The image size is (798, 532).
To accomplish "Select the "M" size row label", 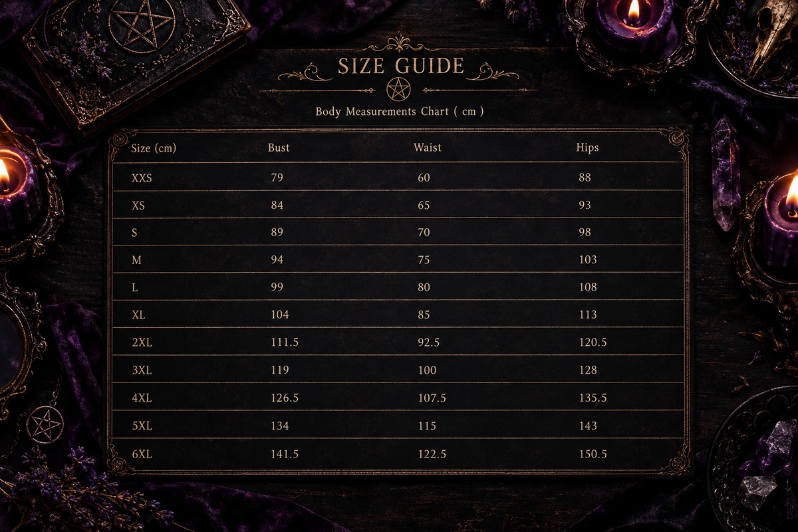I will [136, 260].
